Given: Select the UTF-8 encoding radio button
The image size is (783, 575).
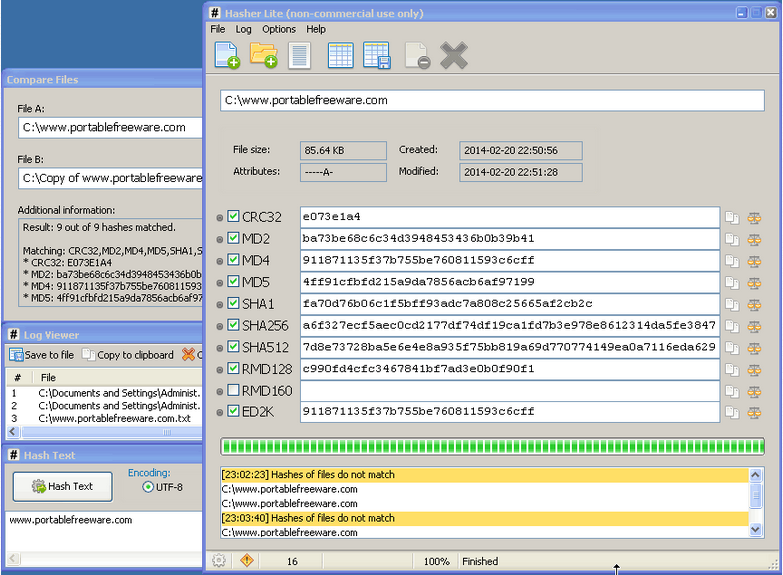Looking at the screenshot, I should click(148, 487).
